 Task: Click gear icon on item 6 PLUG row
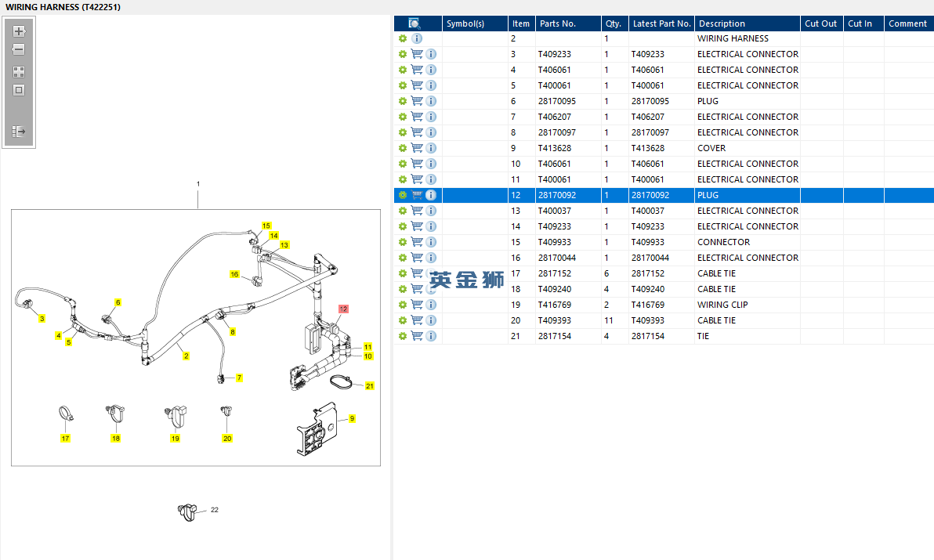(403, 101)
